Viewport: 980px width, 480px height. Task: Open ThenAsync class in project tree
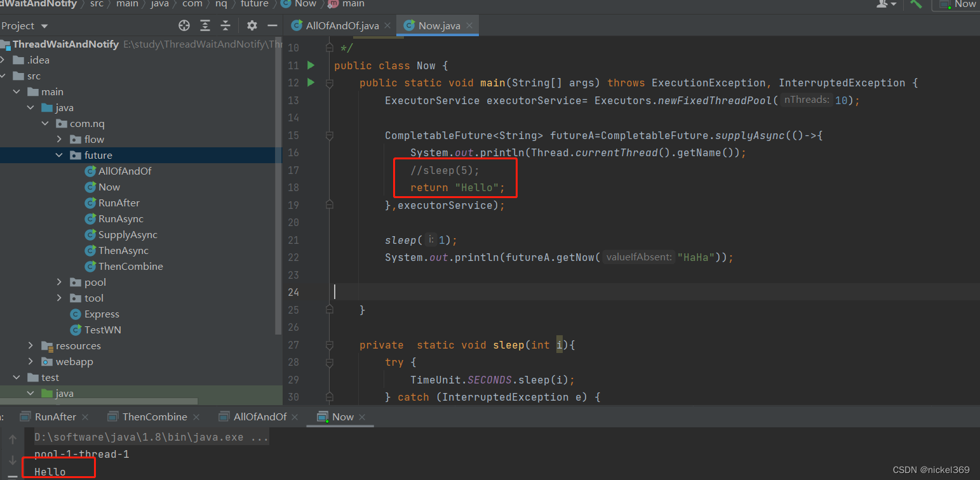[124, 251]
